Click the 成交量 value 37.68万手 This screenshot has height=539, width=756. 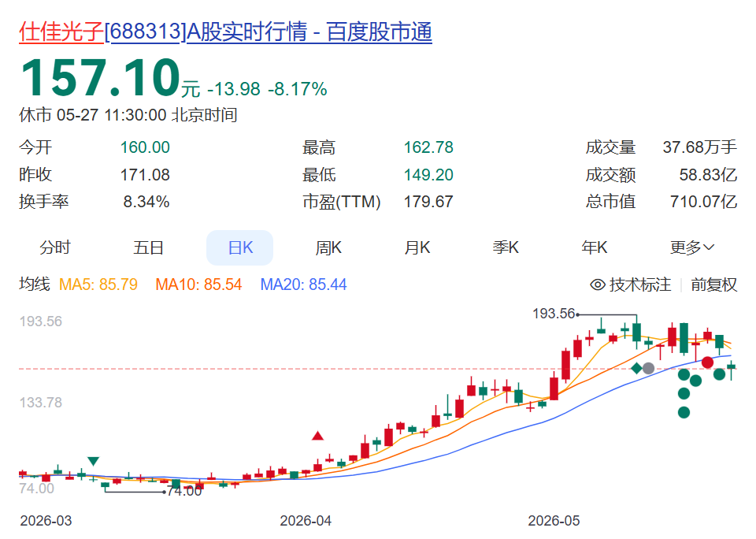click(699, 147)
